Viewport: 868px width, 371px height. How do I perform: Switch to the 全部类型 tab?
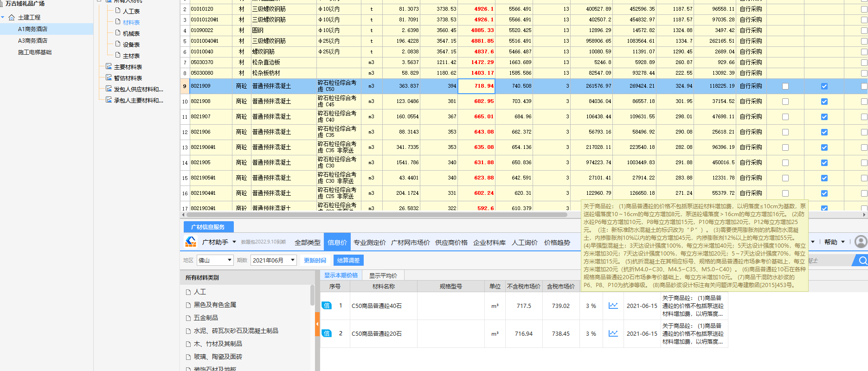pyautogui.click(x=308, y=242)
